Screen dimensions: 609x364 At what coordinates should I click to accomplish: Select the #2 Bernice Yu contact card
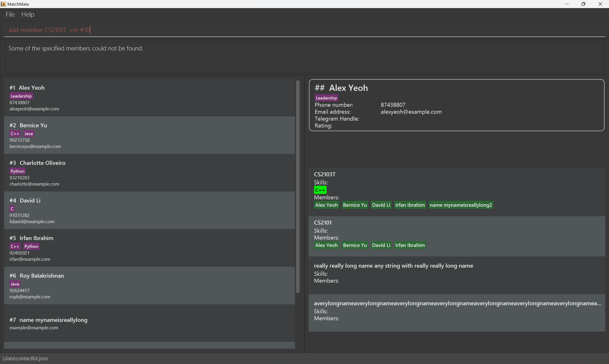(149, 135)
